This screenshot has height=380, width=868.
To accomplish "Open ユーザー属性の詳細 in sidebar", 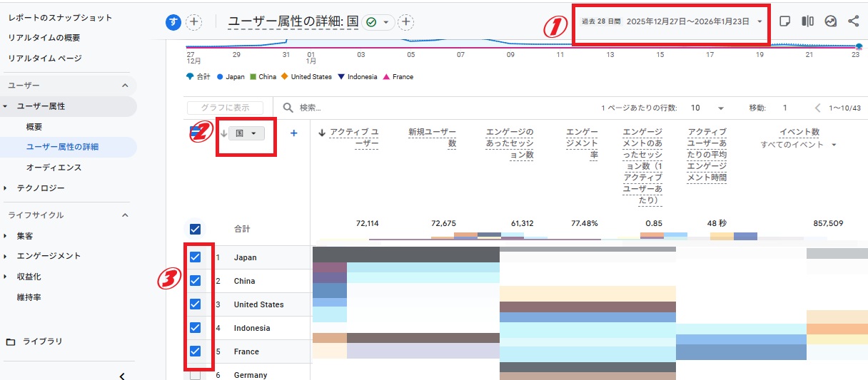I will (x=62, y=147).
